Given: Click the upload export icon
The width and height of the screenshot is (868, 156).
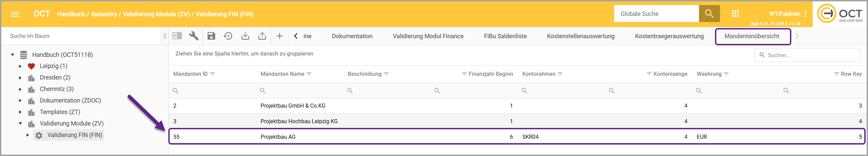Looking at the screenshot, I should 262,36.
